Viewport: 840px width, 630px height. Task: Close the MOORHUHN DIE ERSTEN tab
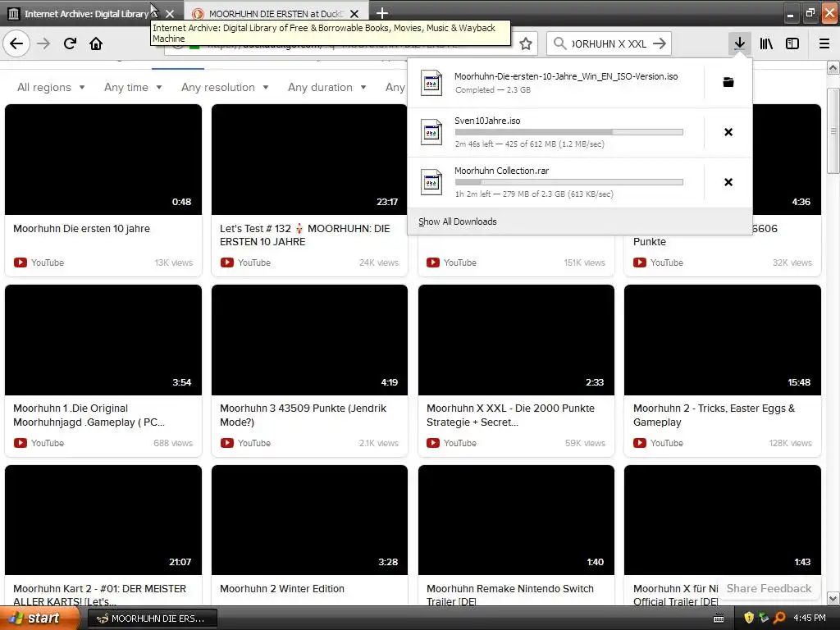pos(354,14)
